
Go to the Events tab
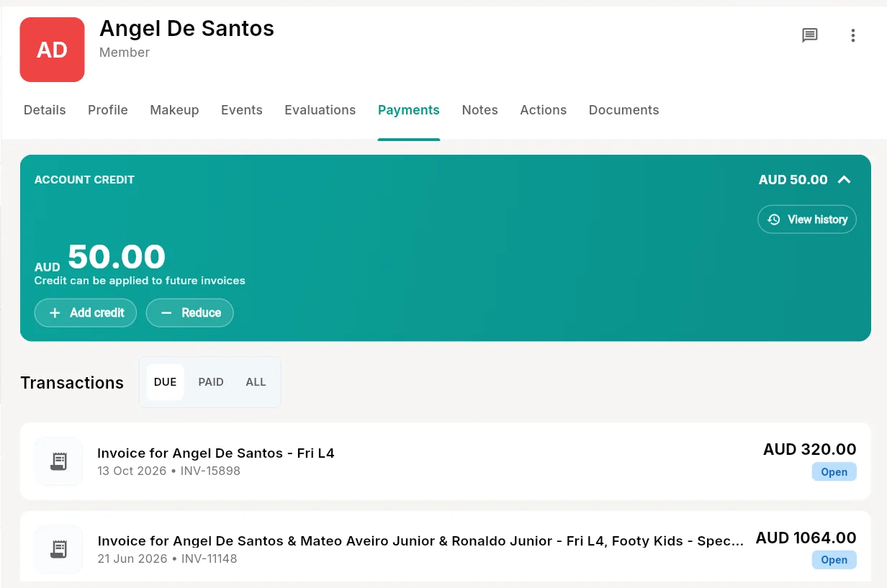pos(242,110)
